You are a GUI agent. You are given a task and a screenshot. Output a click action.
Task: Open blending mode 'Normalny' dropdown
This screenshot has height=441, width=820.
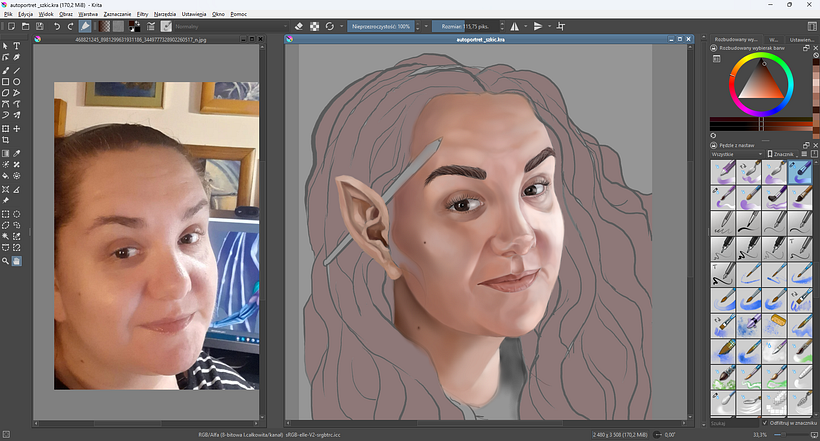(231, 26)
